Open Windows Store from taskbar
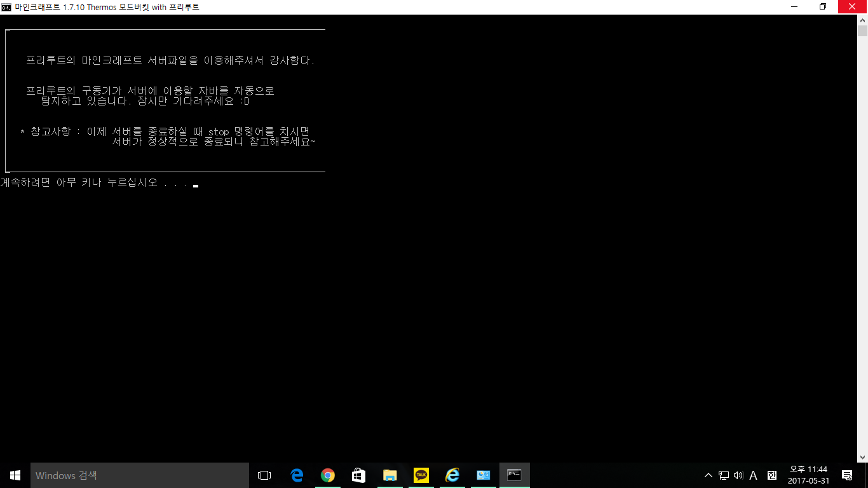Image resolution: width=868 pixels, height=488 pixels. [x=358, y=475]
